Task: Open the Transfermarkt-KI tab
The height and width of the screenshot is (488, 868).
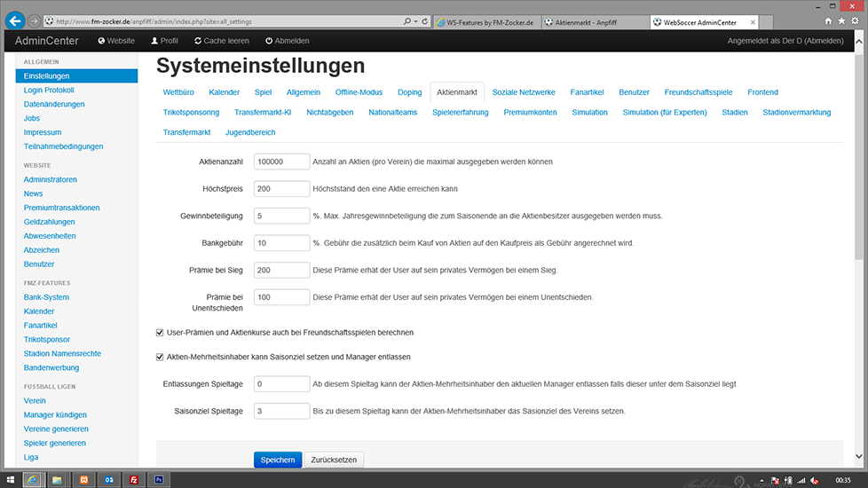Action: (263, 113)
